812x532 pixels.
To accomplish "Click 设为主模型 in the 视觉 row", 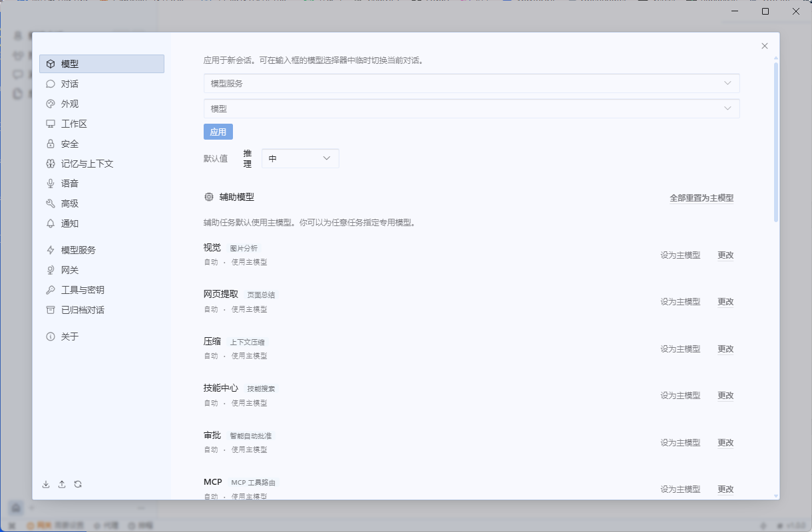I will [680, 255].
